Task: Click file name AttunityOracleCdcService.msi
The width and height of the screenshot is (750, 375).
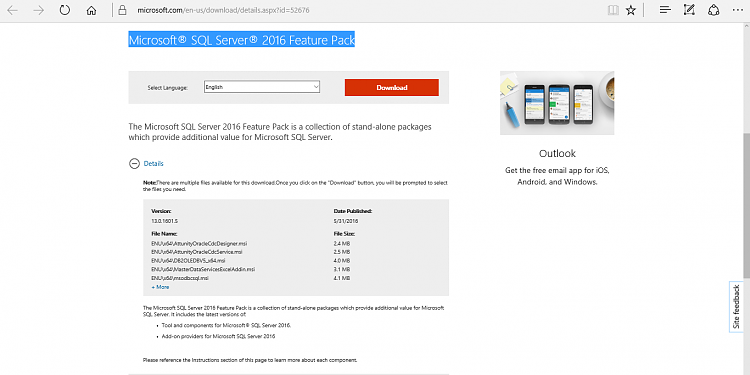Action: click(197, 252)
